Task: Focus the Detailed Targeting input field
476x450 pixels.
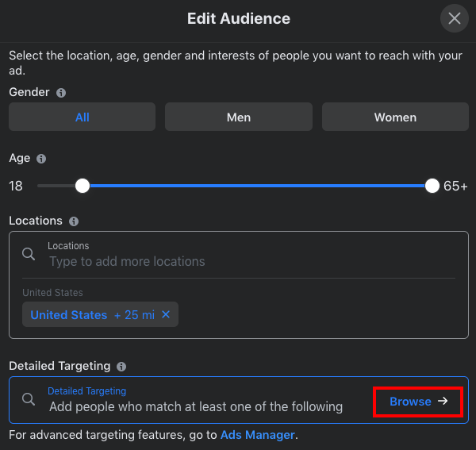Action: click(198, 406)
